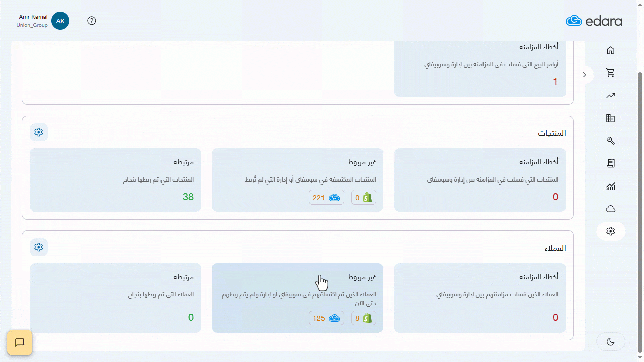The image size is (644, 362).
Task: Click the Union_Group company label
Action: pyautogui.click(x=32, y=25)
